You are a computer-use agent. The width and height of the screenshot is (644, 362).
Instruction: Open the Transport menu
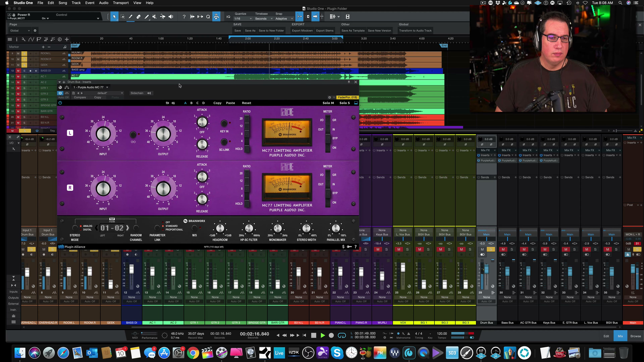pyautogui.click(x=121, y=3)
